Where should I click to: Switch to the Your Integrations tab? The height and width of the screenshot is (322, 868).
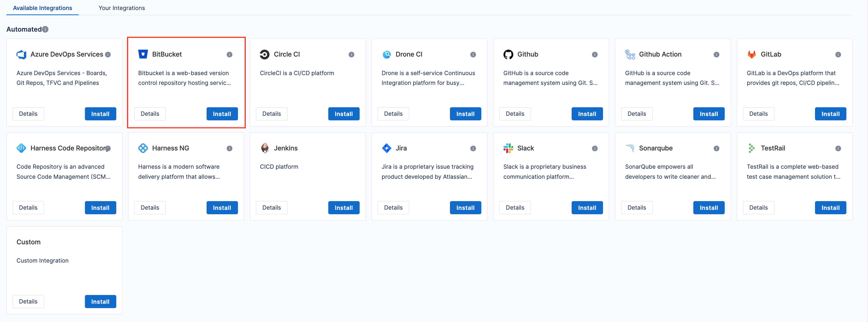pyautogui.click(x=122, y=8)
